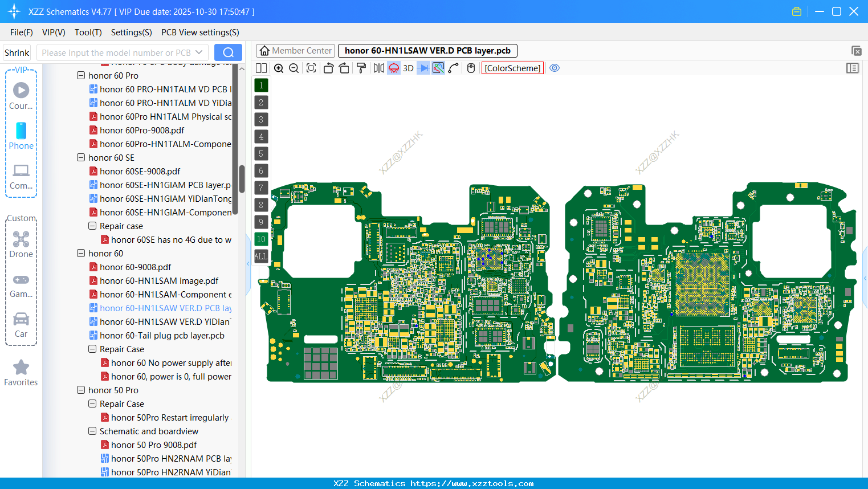This screenshot has height=489, width=868.
Task: Show PCB layer 10
Action: point(261,239)
